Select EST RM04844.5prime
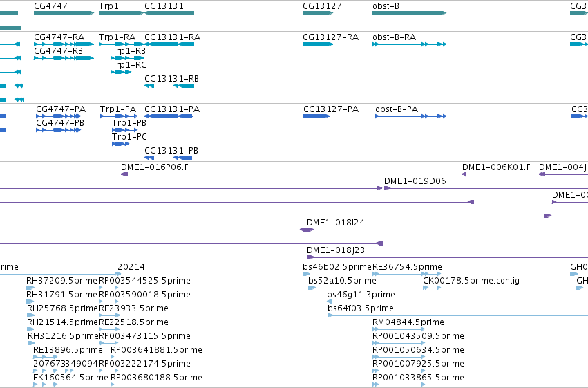 click(399, 329)
